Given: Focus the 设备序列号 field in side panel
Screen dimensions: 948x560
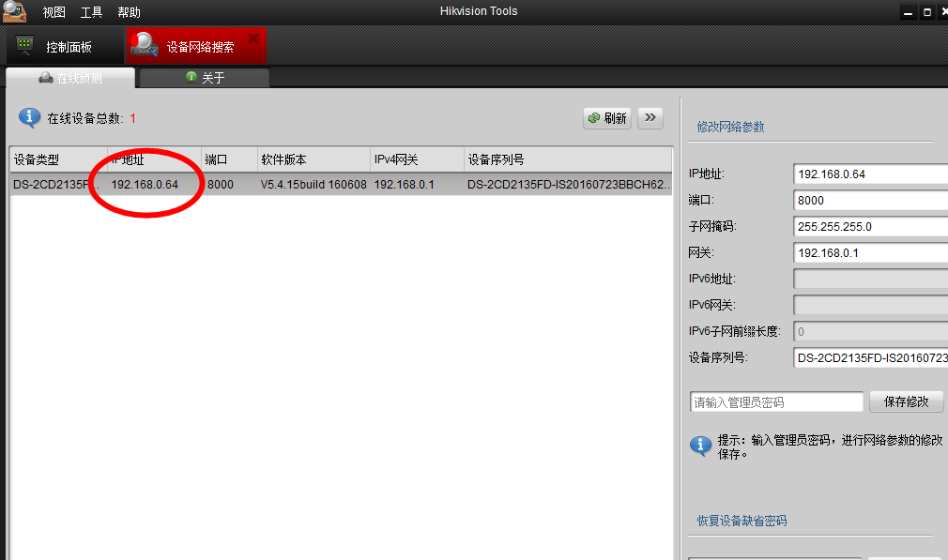Looking at the screenshot, I should tap(871, 357).
